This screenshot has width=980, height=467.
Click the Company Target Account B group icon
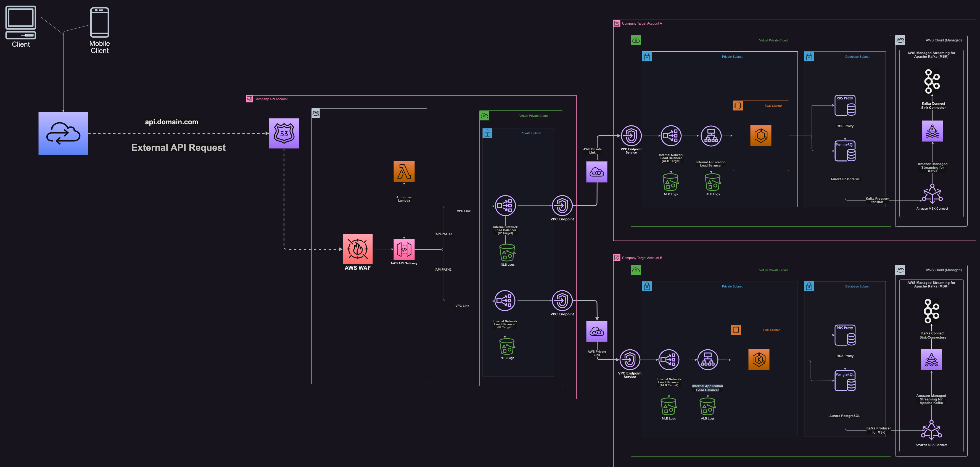click(617, 258)
